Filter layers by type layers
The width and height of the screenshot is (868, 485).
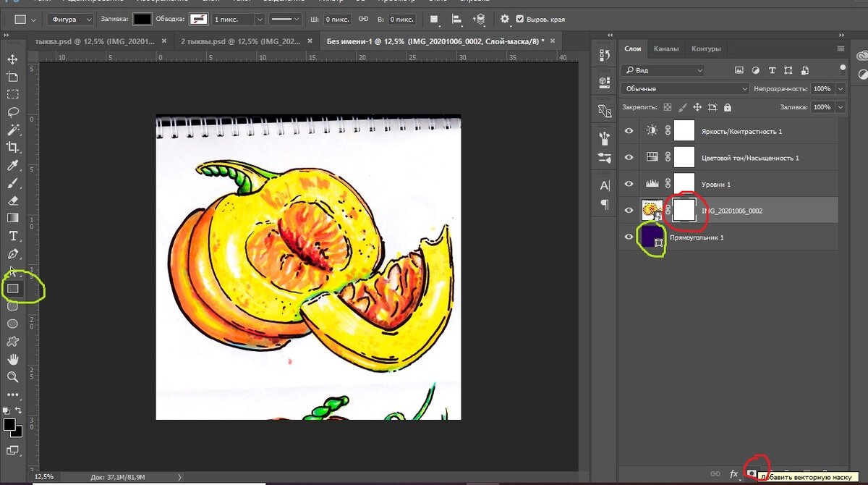coord(772,70)
